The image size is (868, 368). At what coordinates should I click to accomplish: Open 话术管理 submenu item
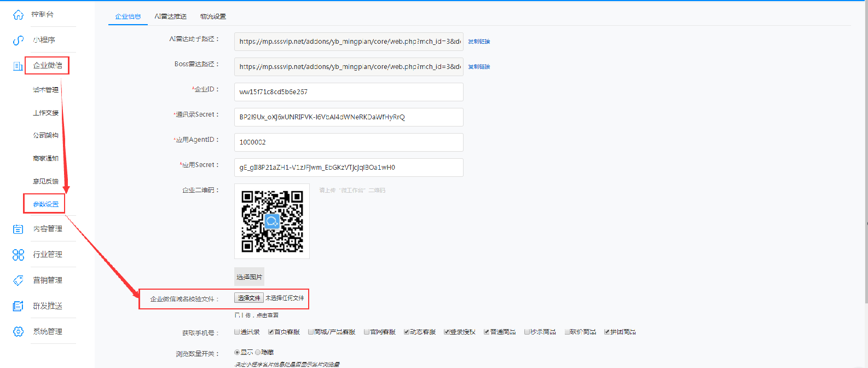tap(45, 90)
